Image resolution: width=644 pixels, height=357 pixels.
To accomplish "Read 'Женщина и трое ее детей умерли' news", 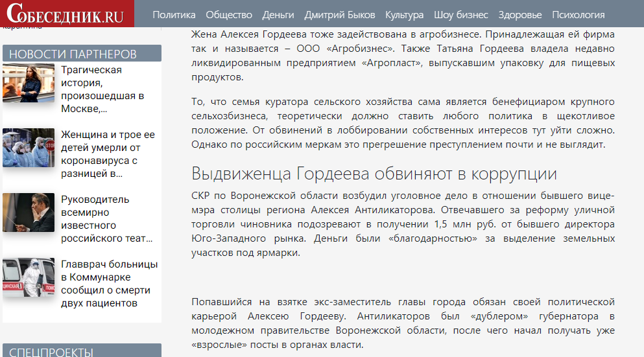I will [x=108, y=154].
